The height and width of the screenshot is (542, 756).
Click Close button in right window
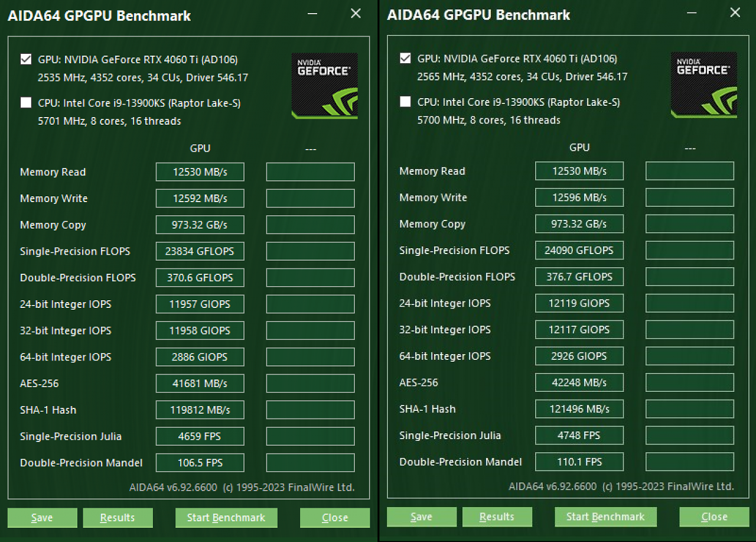714,517
